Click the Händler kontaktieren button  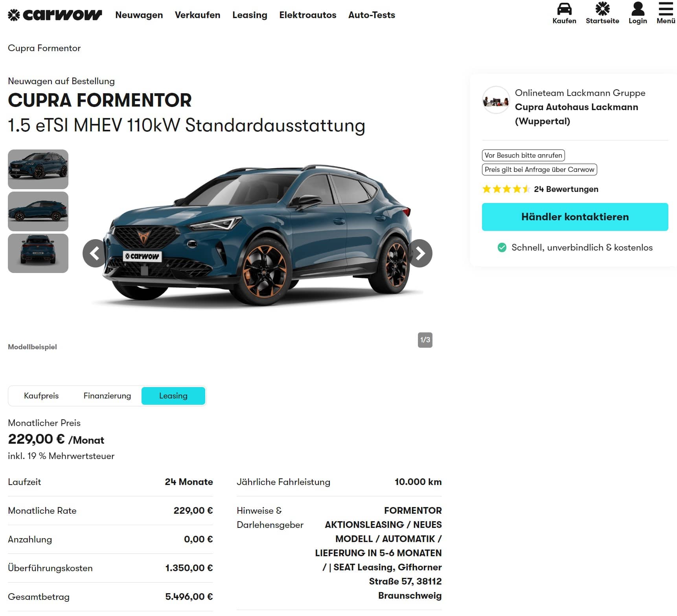point(575,217)
